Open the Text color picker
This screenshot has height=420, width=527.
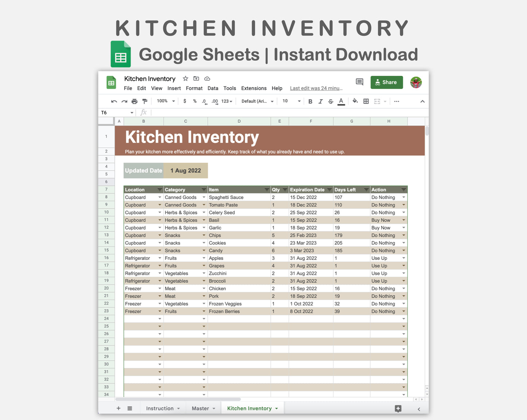(x=341, y=101)
